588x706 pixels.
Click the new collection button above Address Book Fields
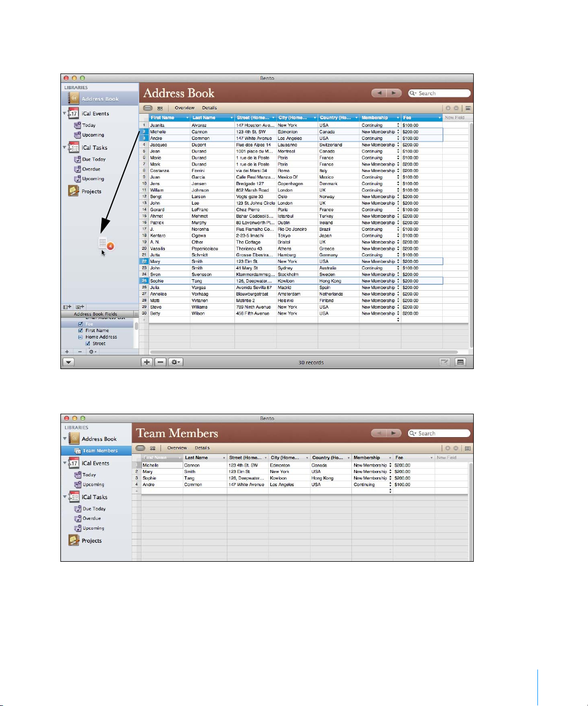(x=80, y=307)
